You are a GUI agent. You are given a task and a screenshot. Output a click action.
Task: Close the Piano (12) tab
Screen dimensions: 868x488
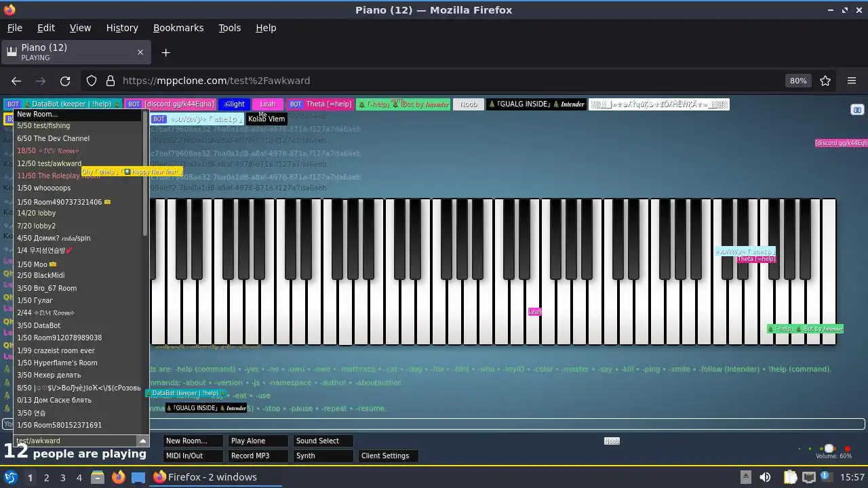click(x=140, y=52)
